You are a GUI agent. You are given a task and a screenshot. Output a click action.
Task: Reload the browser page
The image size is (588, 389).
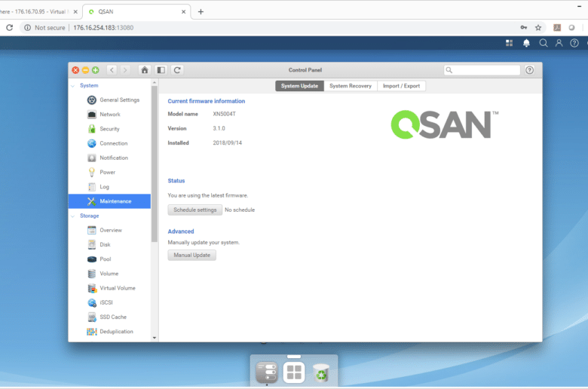[9, 28]
